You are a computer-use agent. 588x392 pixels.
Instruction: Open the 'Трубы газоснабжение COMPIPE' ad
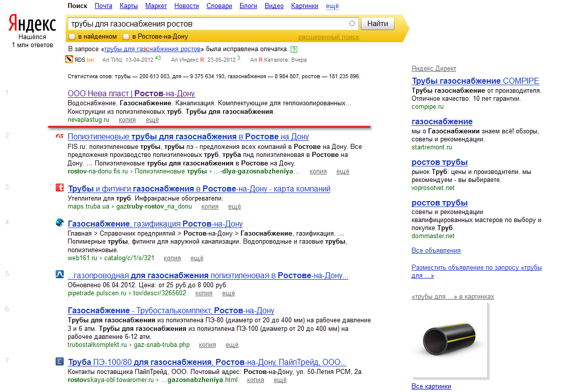click(476, 81)
